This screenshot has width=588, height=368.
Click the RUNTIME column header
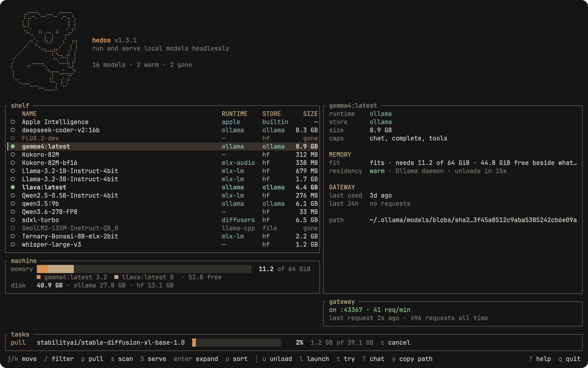coord(235,114)
